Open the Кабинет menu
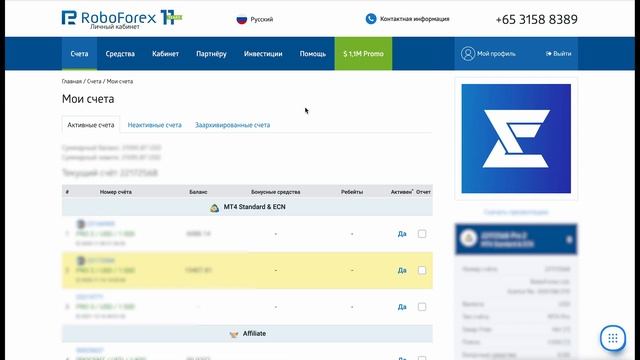 pyautogui.click(x=165, y=53)
